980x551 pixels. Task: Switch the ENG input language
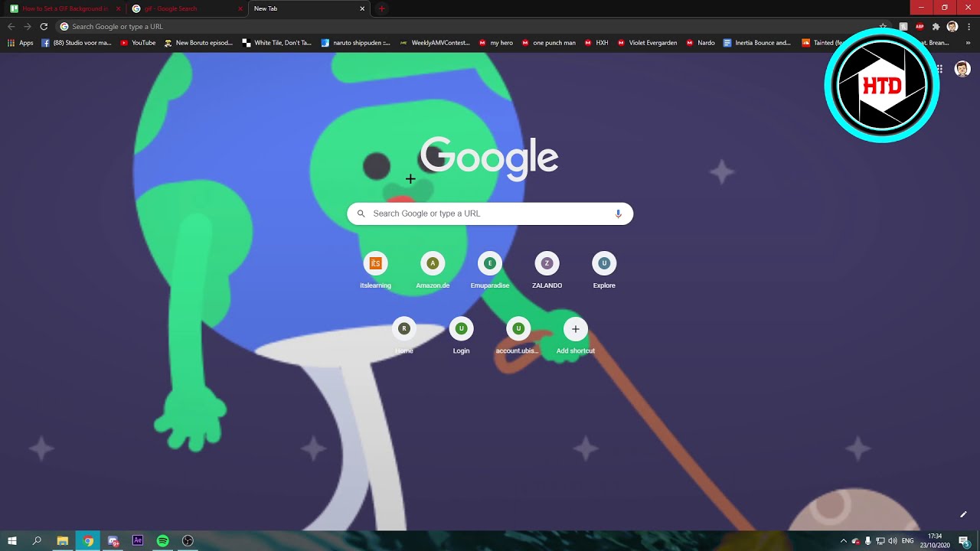tap(908, 541)
